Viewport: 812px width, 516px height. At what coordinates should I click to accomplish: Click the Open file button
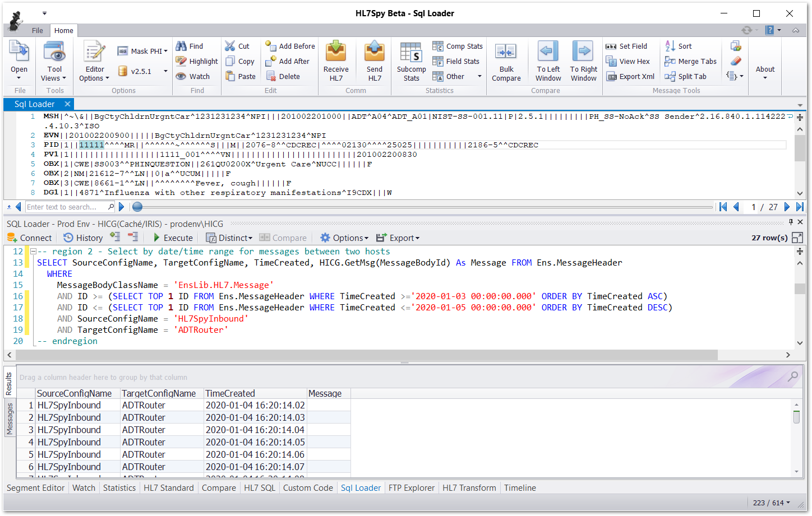(19, 62)
